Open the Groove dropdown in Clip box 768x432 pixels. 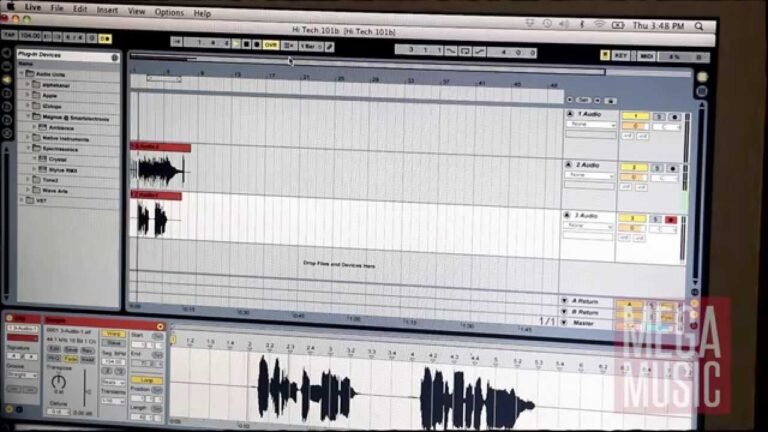23,376
